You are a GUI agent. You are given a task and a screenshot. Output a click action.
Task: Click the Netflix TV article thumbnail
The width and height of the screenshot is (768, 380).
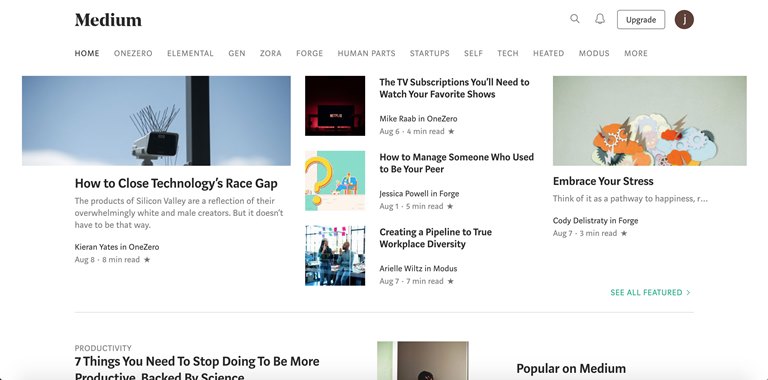pos(335,106)
